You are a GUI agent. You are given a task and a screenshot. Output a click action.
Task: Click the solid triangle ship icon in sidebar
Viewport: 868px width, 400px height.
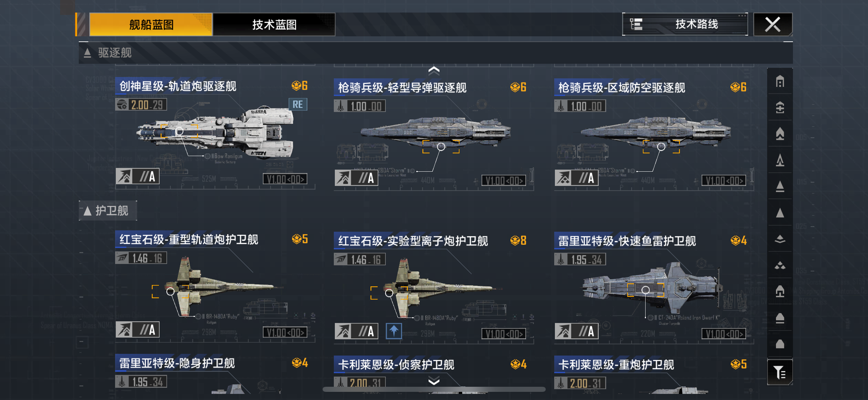pyautogui.click(x=780, y=213)
